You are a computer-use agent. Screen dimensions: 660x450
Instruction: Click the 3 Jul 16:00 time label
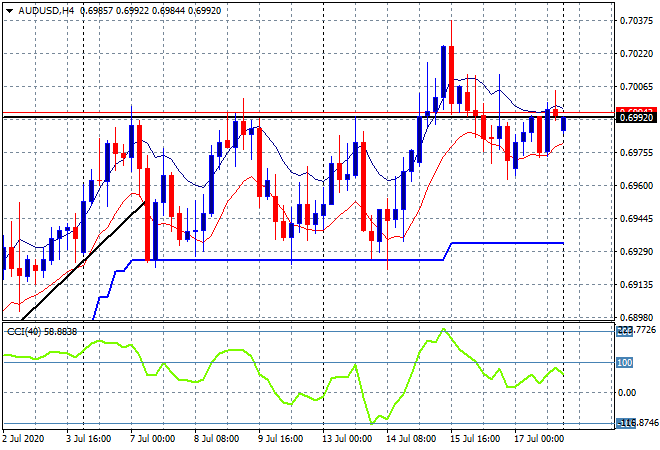(x=88, y=439)
